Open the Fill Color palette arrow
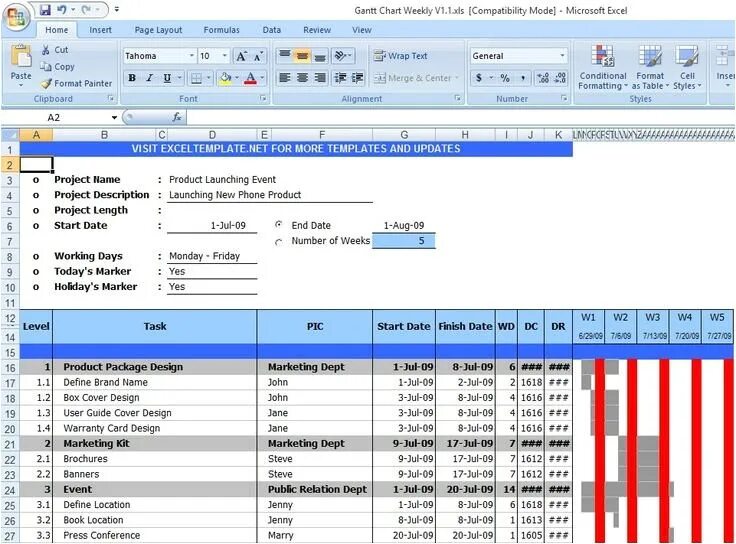The width and height of the screenshot is (736, 544). pyautogui.click(x=237, y=78)
